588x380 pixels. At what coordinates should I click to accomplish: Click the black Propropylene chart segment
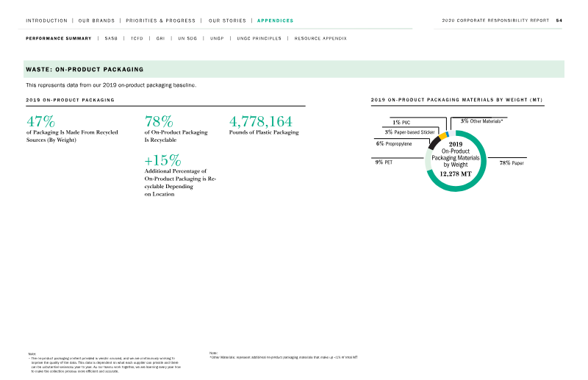pos(434,143)
